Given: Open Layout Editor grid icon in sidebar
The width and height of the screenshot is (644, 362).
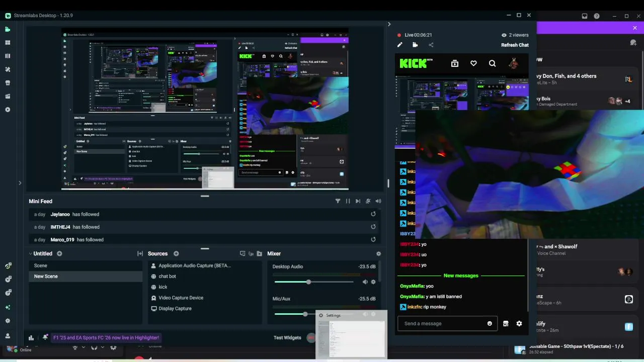Looking at the screenshot, I should coord(8,43).
